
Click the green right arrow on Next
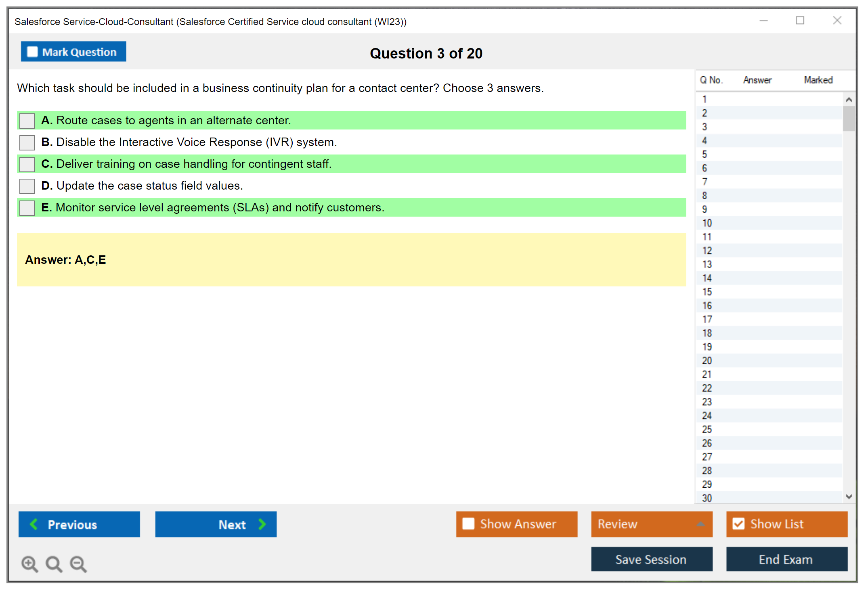[262, 524]
